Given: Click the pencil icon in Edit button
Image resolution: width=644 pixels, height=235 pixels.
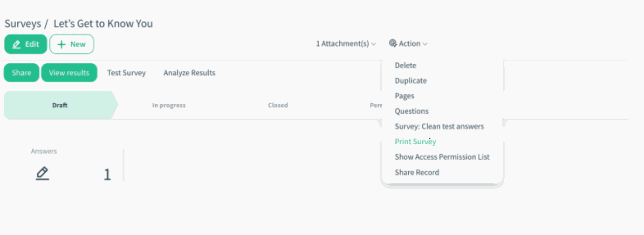Looking at the screenshot, I should [17, 44].
